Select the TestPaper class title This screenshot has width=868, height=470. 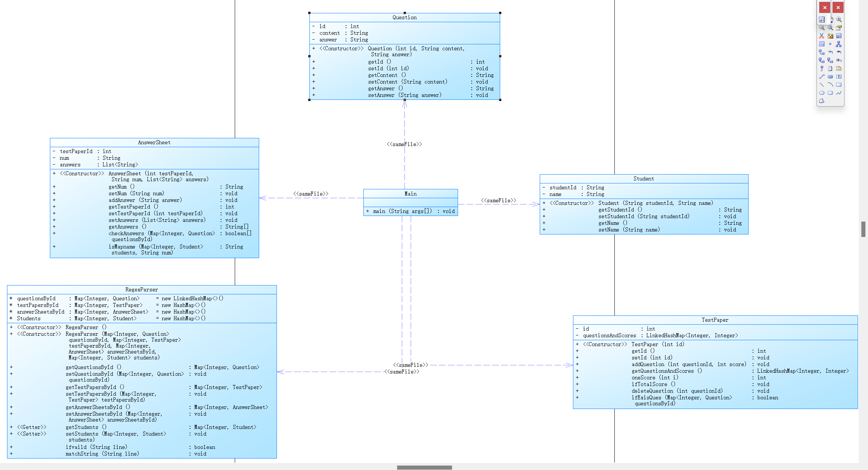[715, 320]
